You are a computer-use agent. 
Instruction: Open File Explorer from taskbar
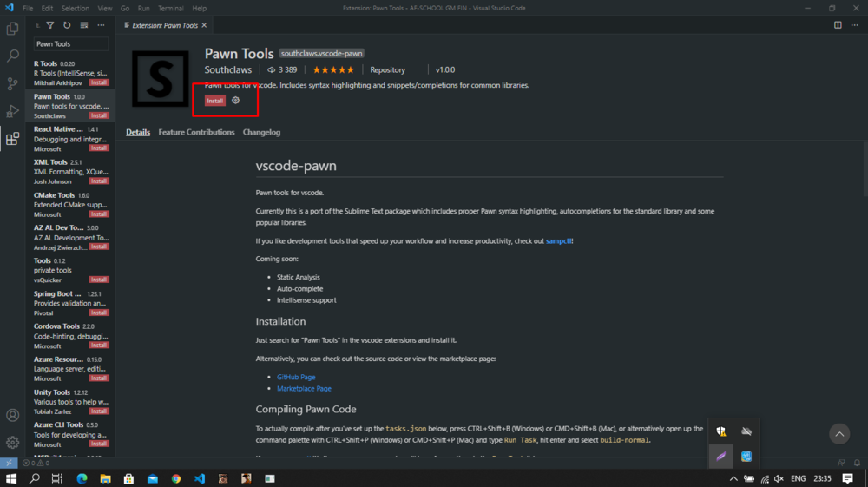click(x=105, y=478)
